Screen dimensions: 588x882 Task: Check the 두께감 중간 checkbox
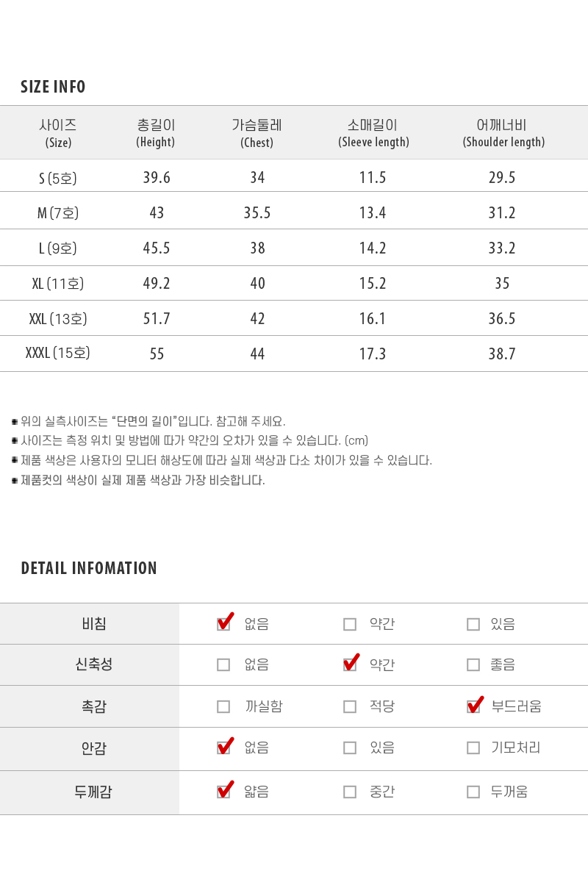350,792
